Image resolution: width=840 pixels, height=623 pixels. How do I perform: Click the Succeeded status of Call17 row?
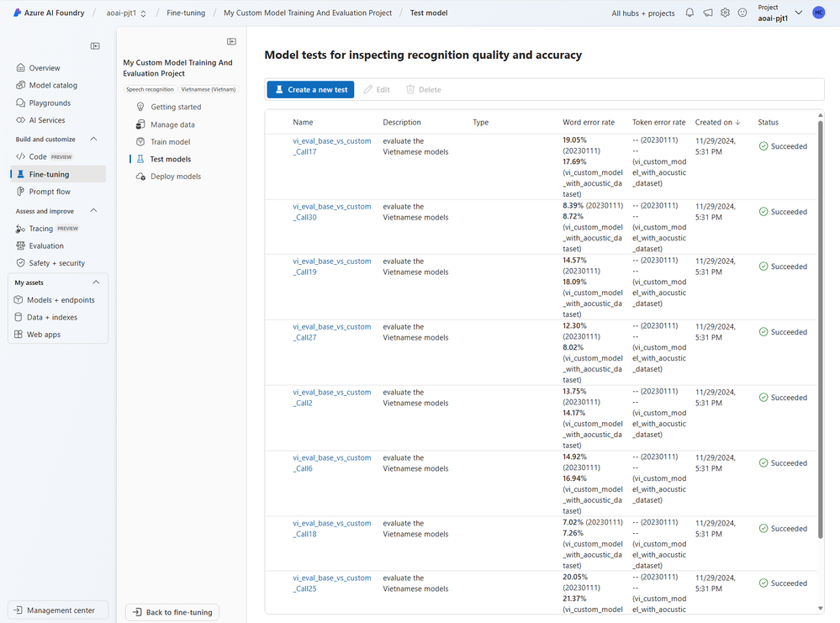point(783,146)
